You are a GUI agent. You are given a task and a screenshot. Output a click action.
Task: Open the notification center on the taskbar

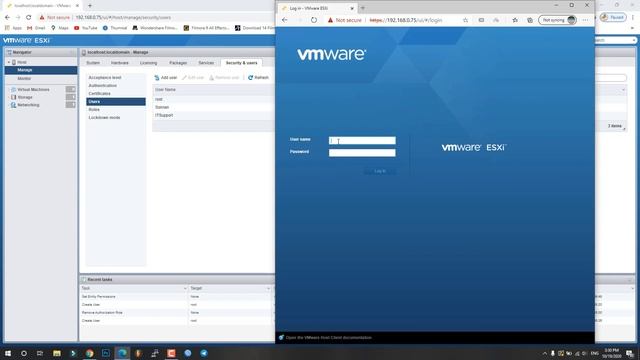click(x=630, y=353)
